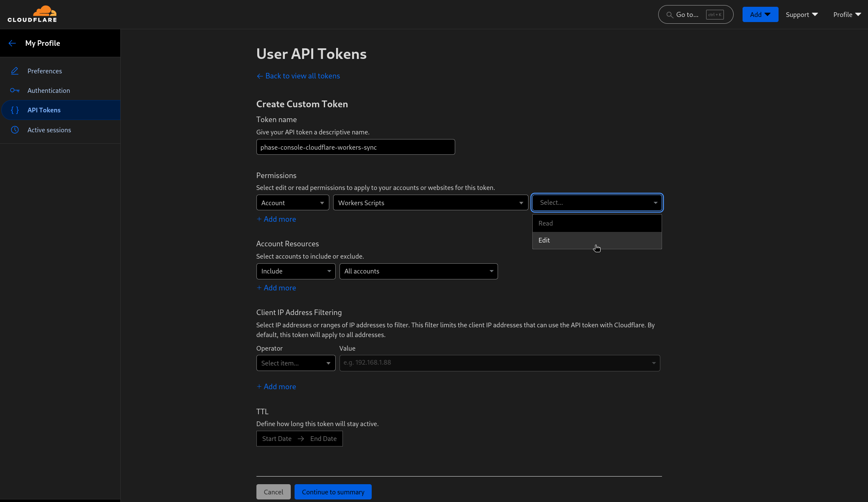Open Authentication in the sidebar

(x=60, y=90)
